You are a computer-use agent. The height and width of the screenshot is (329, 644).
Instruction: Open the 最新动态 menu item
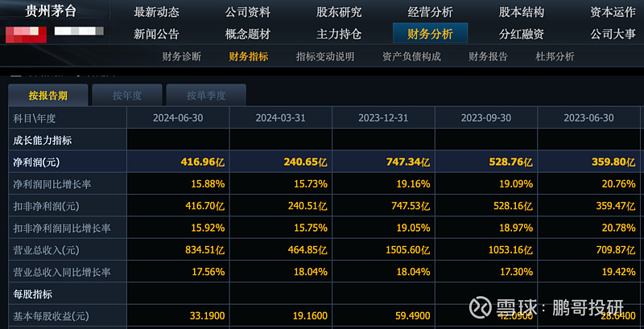tap(156, 12)
